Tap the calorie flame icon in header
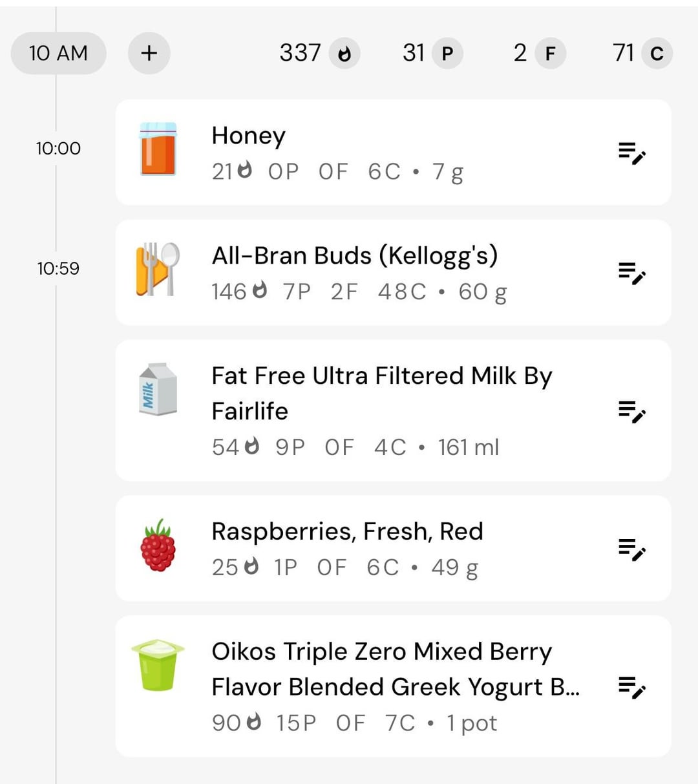This screenshot has height=784, width=698. point(344,54)
